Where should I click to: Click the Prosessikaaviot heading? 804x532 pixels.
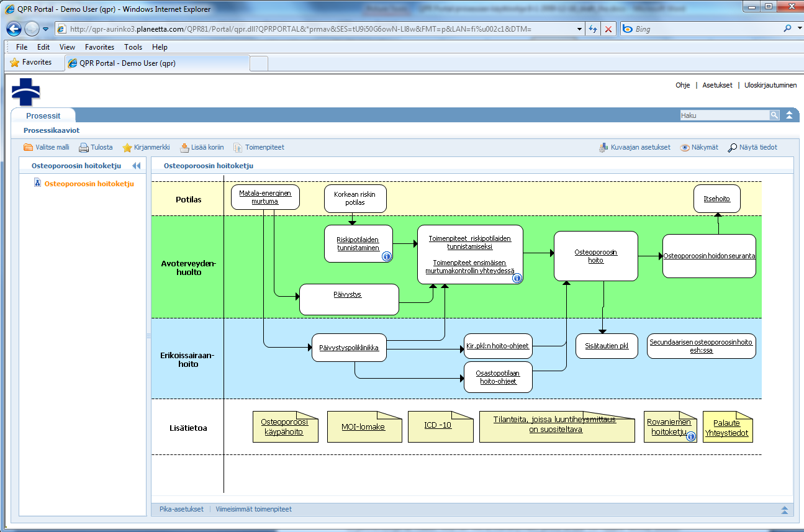(52, 130)
